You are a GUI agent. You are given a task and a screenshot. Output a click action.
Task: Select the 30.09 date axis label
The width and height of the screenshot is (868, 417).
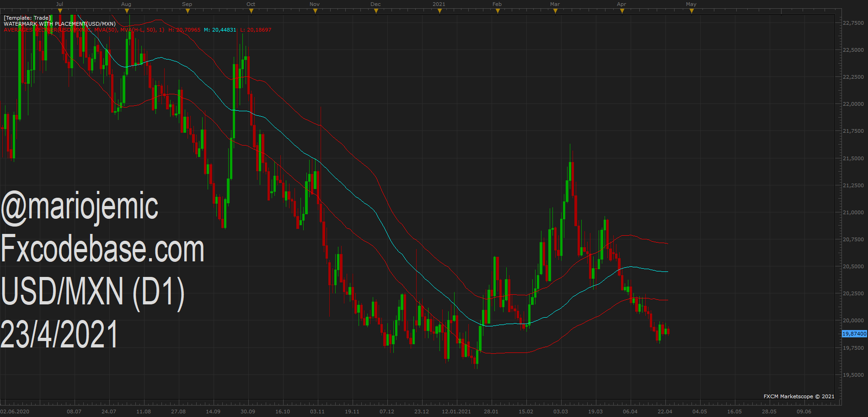[x=248, y=412]
